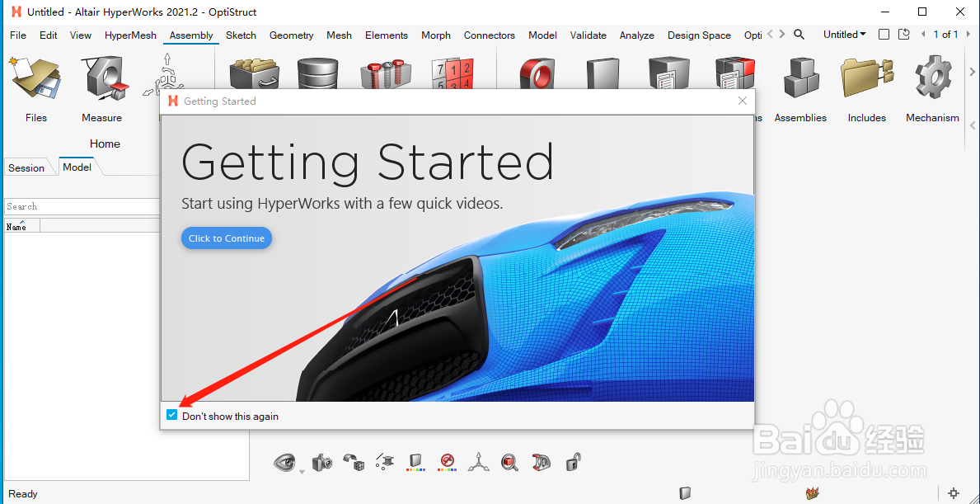Sort by the Name column header
Screen dimensions: 980x504
22,226
